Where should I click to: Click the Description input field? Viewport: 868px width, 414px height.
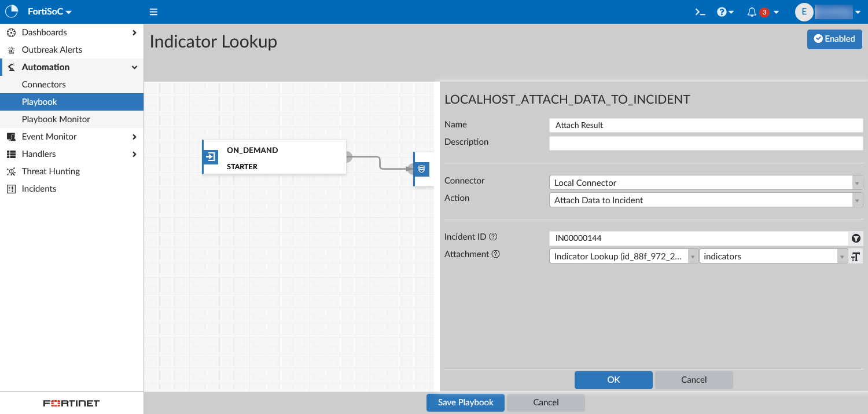[705, 143]
